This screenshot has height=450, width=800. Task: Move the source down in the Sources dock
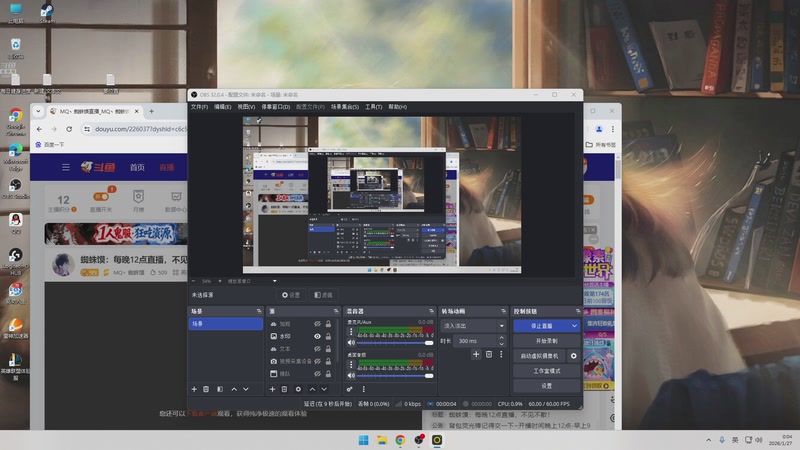pos(324,389)
